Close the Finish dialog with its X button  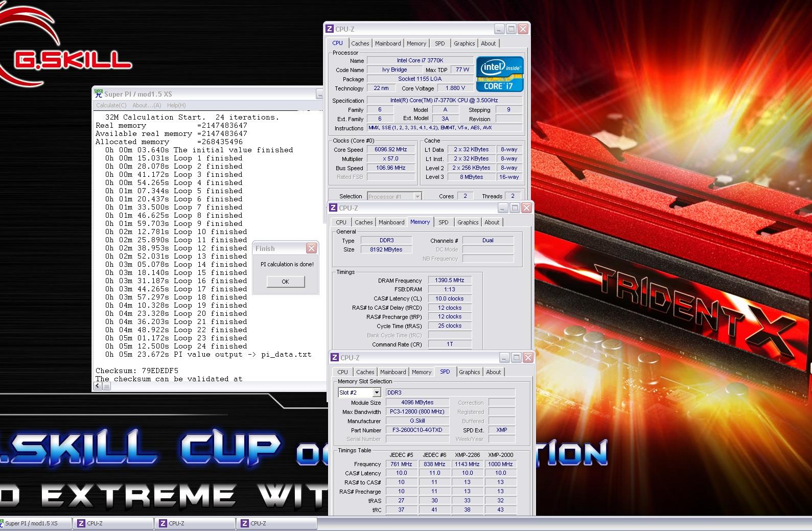311,248
